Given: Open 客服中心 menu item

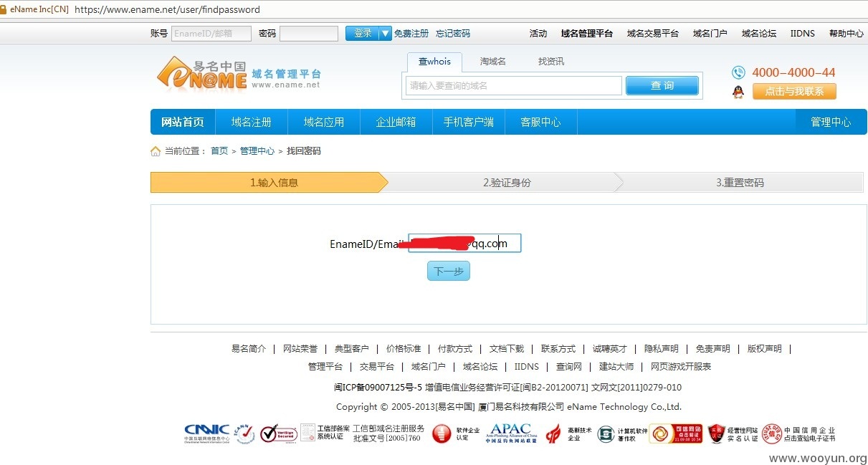Looking at the screenshot, I should point(541,122).
